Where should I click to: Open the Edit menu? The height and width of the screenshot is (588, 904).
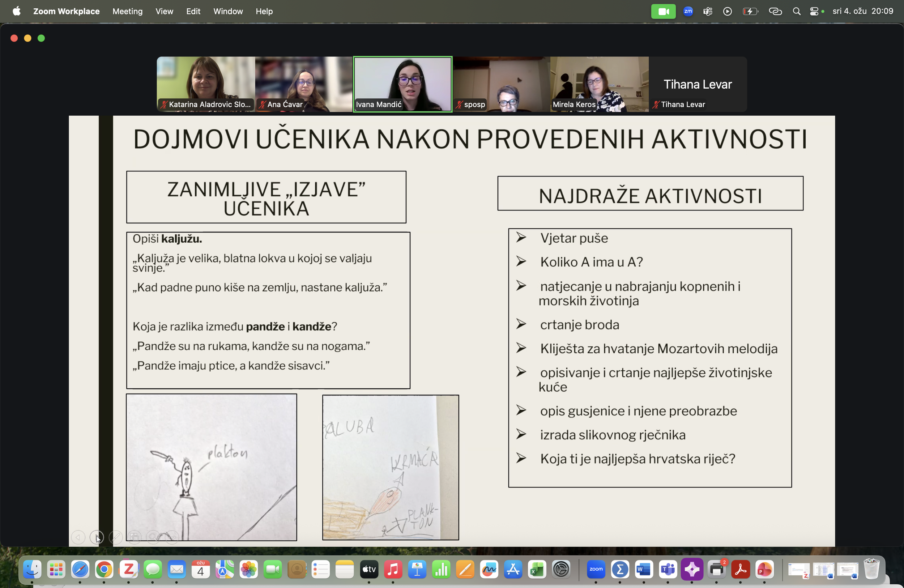tap(193, 11)
